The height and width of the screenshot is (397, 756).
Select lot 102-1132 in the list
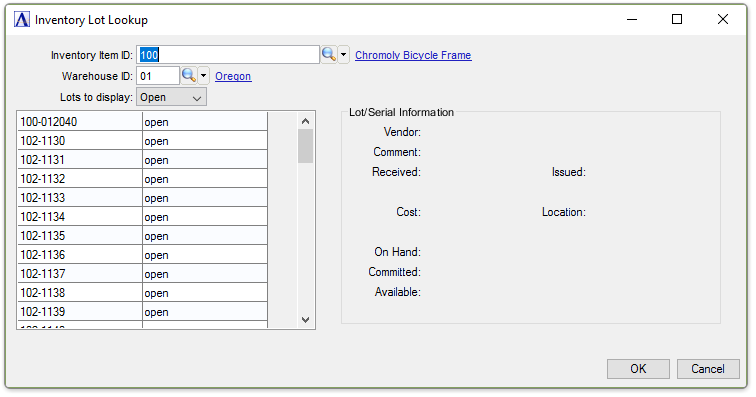pos(80,178)
